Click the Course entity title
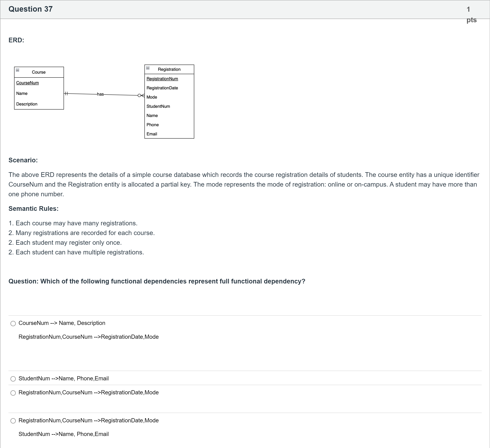Screen dimensions: 490x448 39,72
